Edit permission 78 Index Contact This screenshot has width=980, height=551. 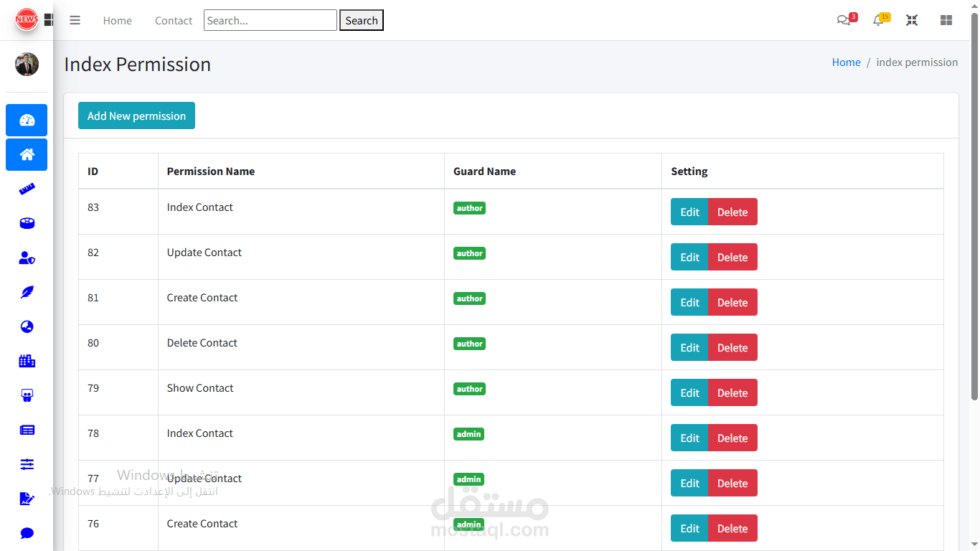[x=689, y=438]
